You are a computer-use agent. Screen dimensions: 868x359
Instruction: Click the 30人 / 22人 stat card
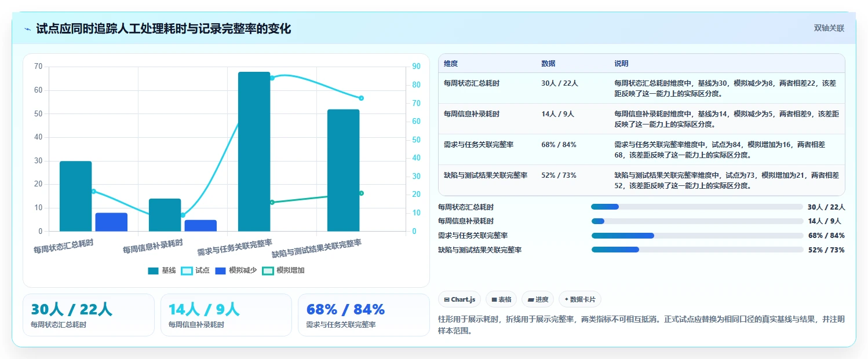[x=89, y=315]
